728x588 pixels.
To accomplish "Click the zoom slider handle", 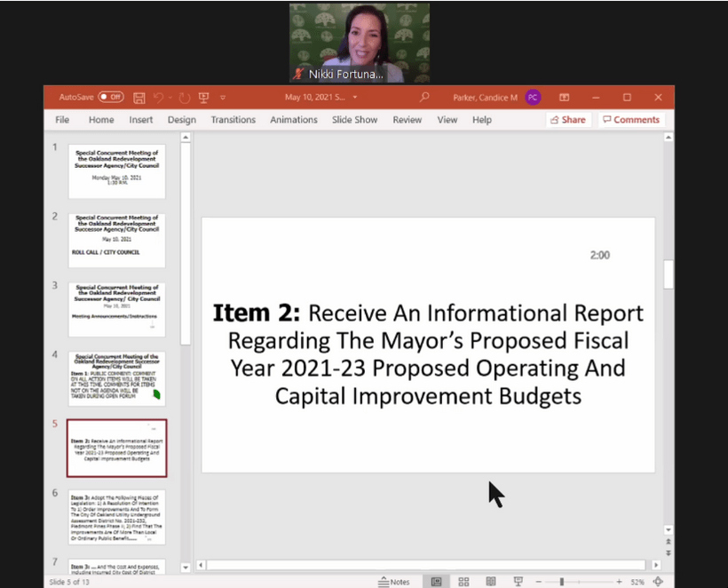I will point(561,582).
